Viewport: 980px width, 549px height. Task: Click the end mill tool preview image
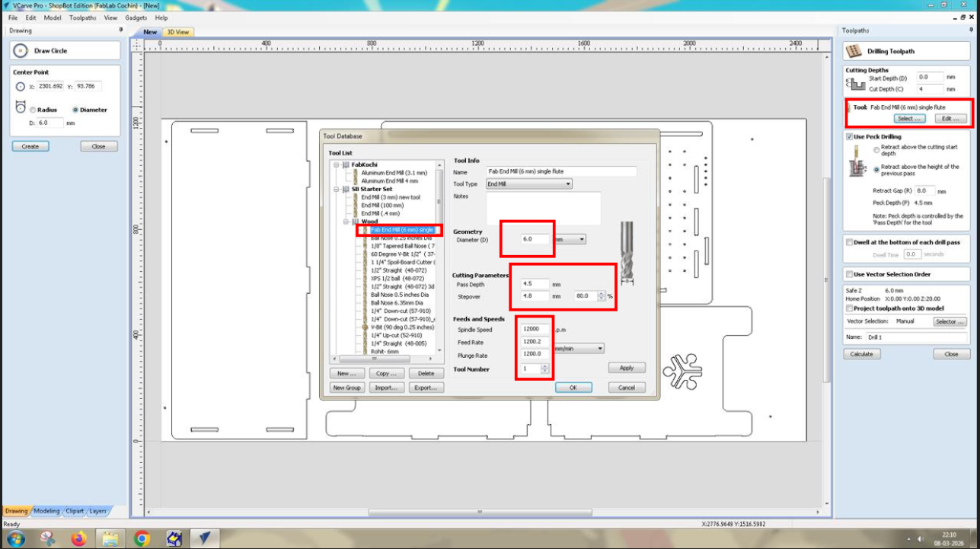(x=627, y=254)
